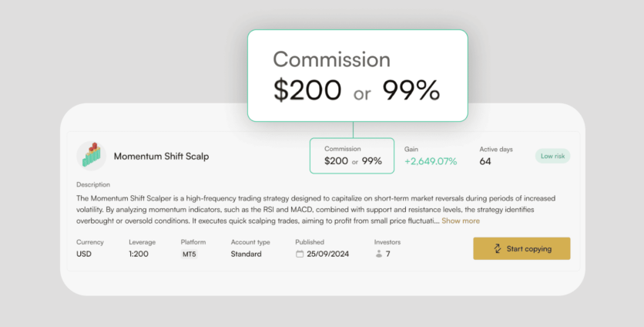644x327 pixels.
Task: Click the large Commission tooltip popup
Action: (x=357, y=76)
